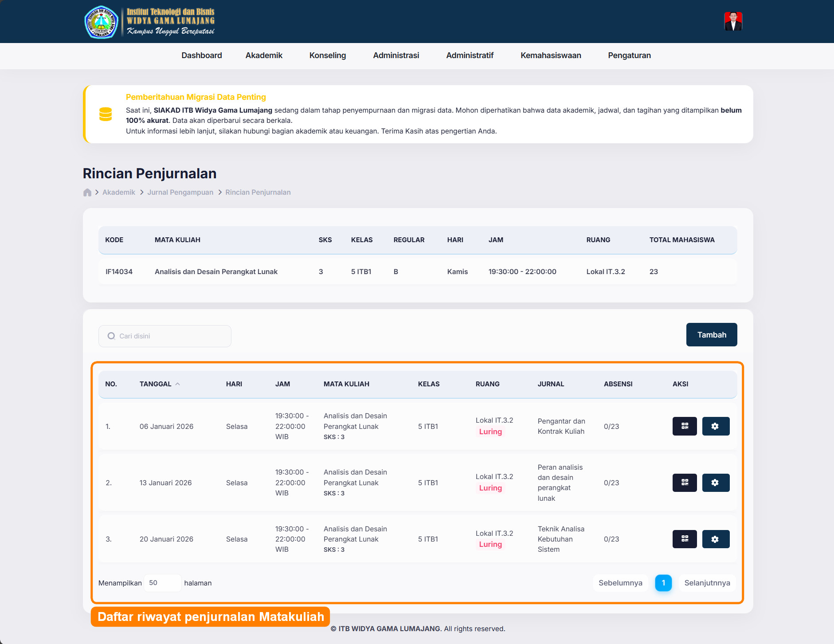Change the rows-per-page value field
Screen dimensions: 834x644
(162, 583)
